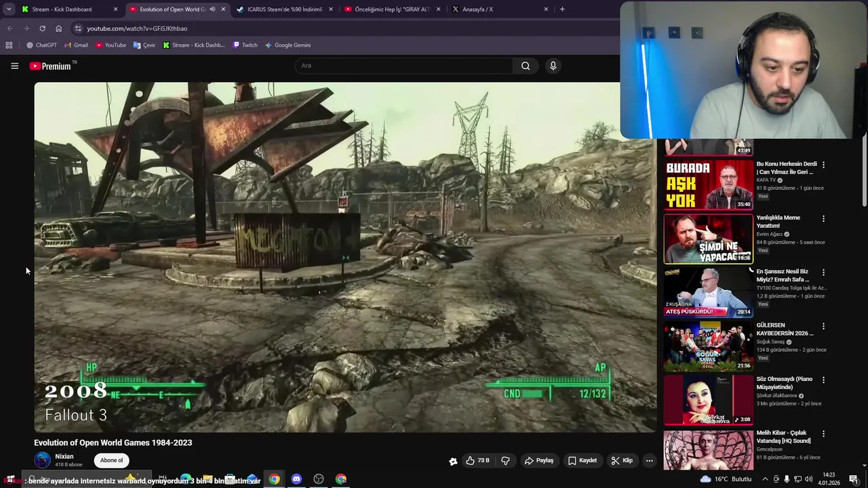Open Google Gemini bookmark

(x=288, y=45)
